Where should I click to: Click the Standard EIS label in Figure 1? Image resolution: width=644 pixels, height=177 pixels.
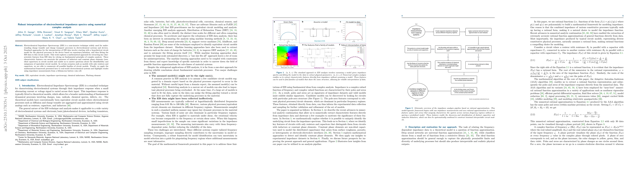point(320,41)
